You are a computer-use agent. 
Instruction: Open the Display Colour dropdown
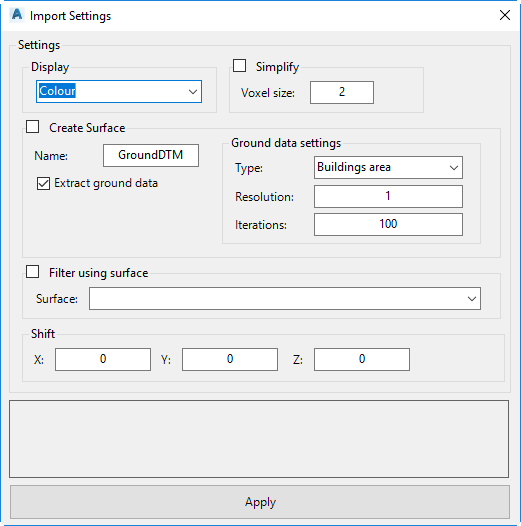[x=119, y=91]
